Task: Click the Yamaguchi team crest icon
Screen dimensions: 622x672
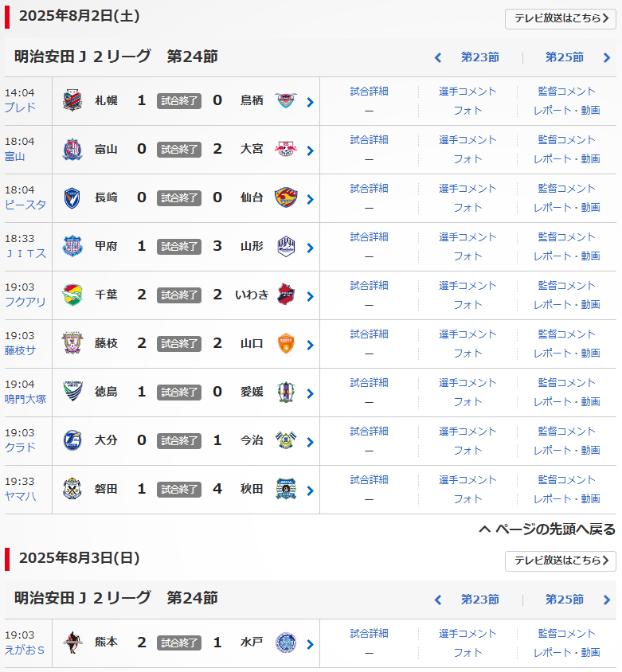Action: click(x=285, y=343)
